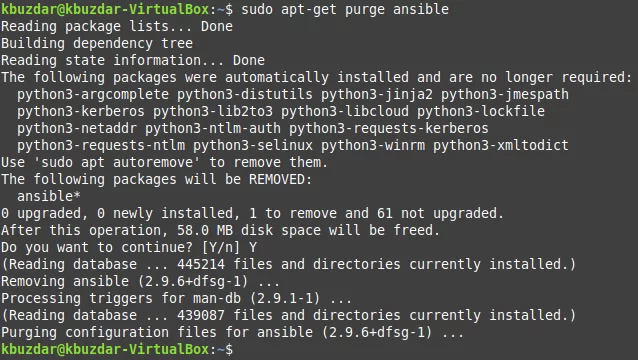Click on 'python3-winrm' package name
The height and width of the screenshot is (360, 638).
(373, 145)
